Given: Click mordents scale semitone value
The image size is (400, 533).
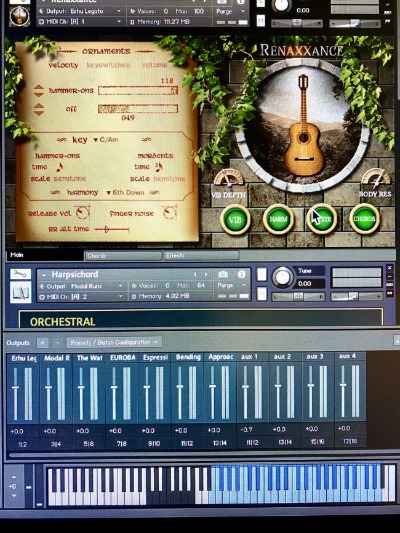Looking at the screenshot, I should tap(169, 179).
